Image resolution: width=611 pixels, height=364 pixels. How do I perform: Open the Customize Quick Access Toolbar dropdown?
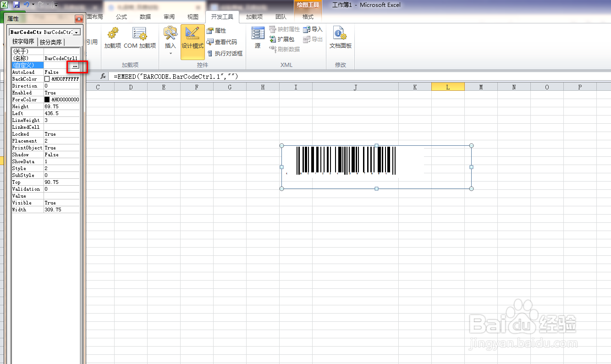56,5
